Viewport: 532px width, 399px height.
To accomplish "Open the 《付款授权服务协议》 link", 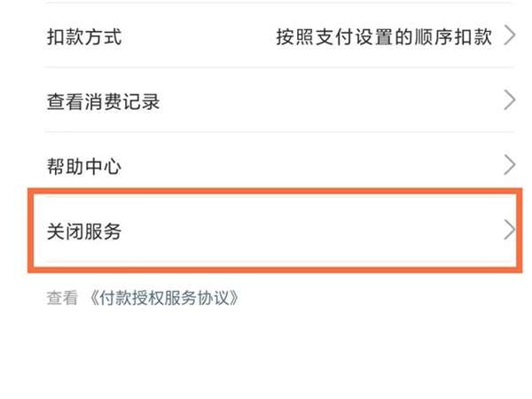I will [x=164, y=299].
